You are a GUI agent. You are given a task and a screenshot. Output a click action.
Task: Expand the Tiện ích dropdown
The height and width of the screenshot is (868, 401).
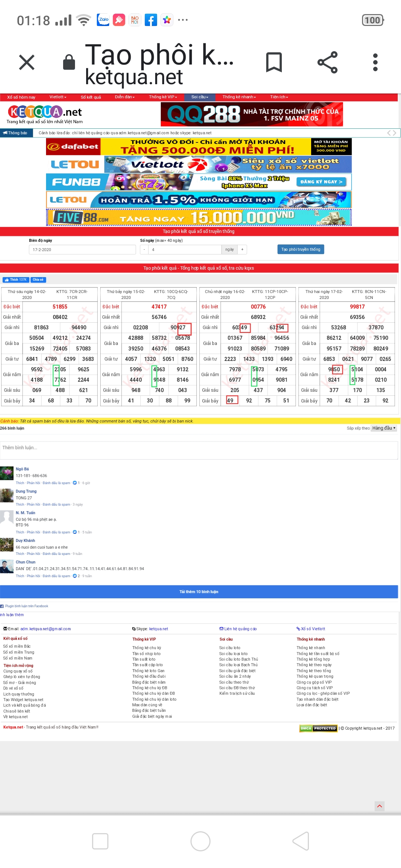(279, 97)
